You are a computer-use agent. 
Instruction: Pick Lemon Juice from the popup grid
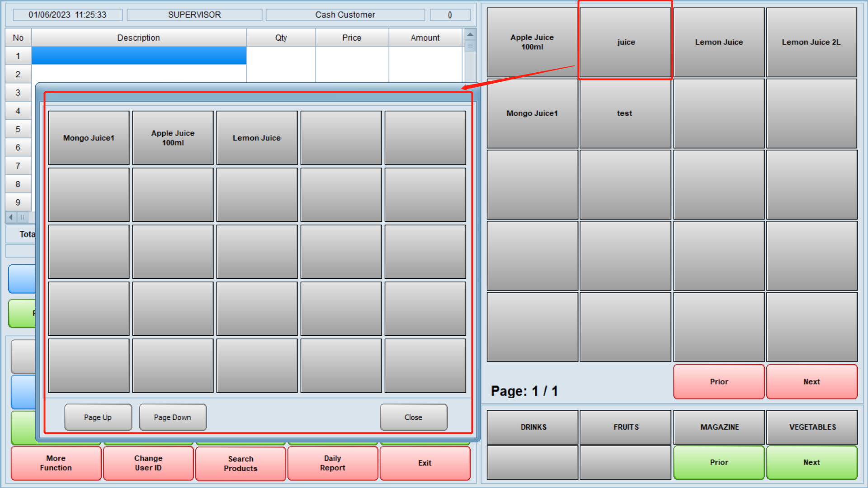[257, 137]
